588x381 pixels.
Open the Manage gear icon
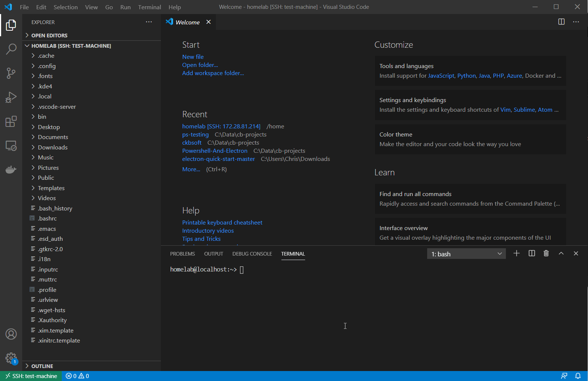11,358
